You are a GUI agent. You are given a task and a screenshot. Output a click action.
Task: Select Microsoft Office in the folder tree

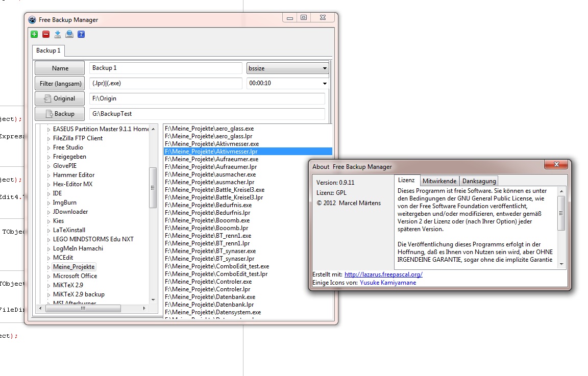point(75,276)
